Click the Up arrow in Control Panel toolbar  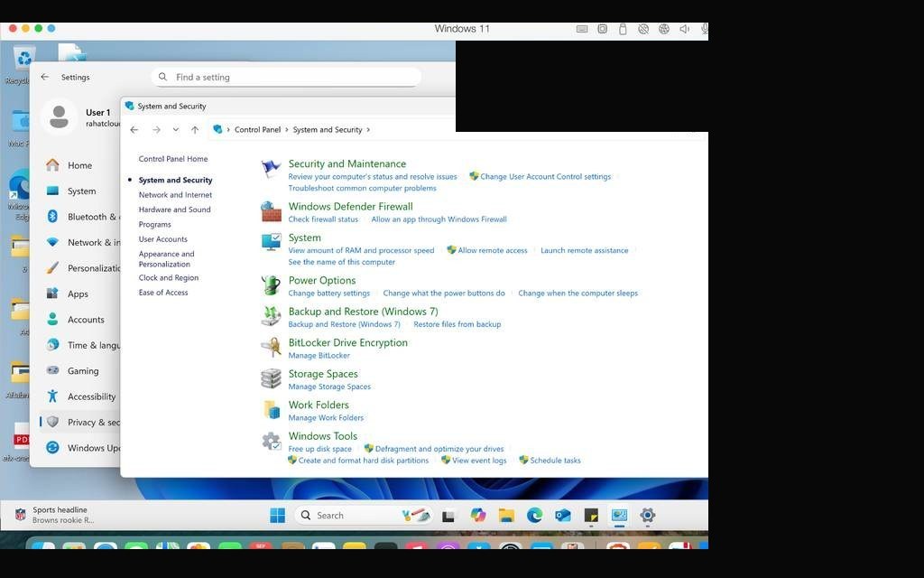pyautogui.click(x=195, y=130)
